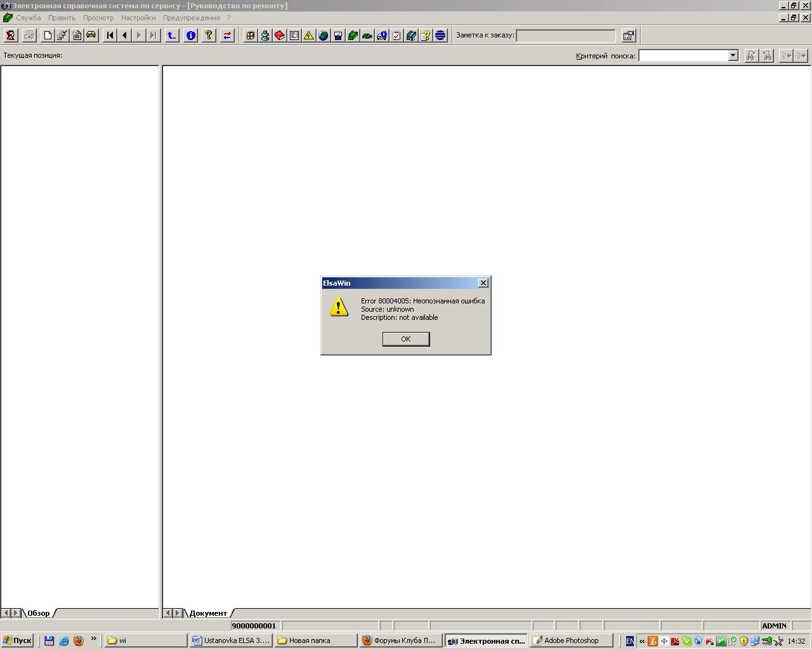Screen dimensions: 812x650
Task: Click the crossed-out car exit icon
Action: 11,36
